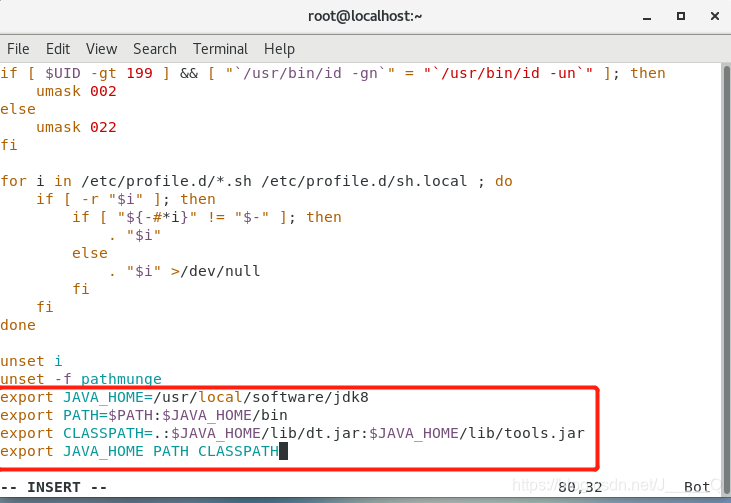Click the 'unset -f pathmunge' line

(x=81, y=379)
